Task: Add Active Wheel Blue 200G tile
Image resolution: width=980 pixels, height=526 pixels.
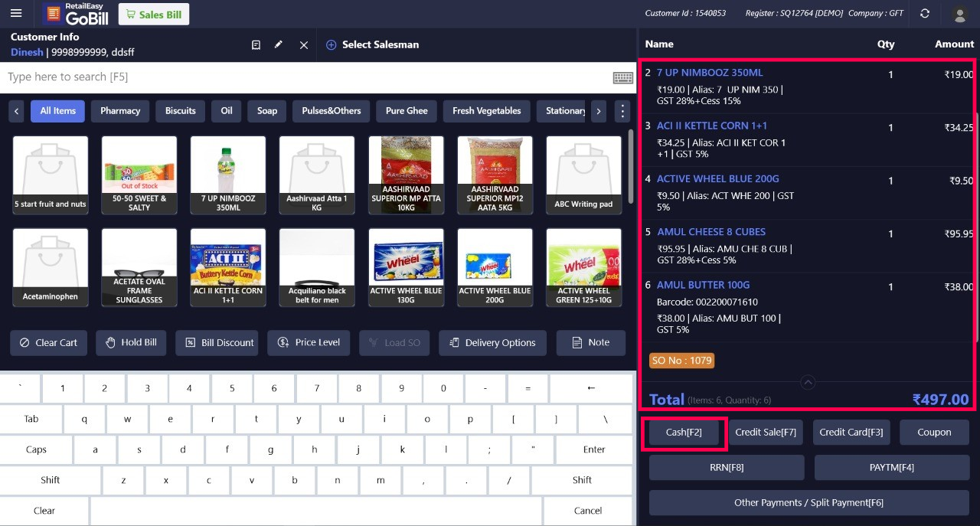Action: tap(495, 267)
